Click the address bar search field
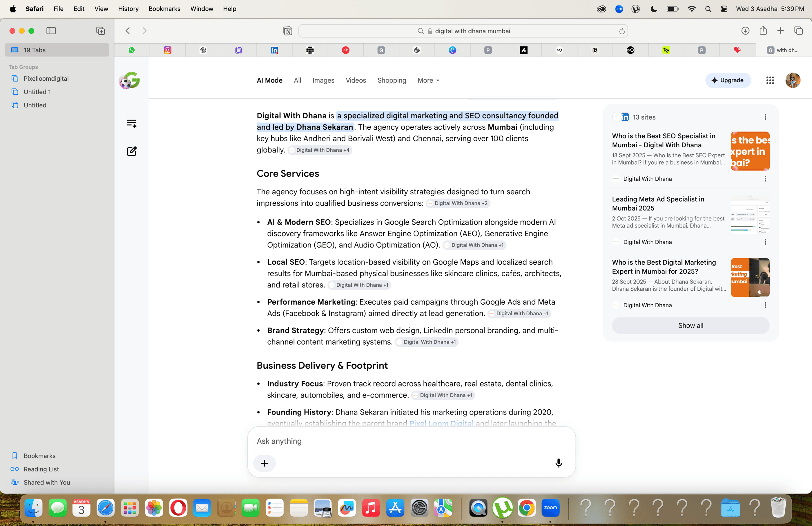Viewport: 812px width, 526px height. pyautogui.click(x=463, y=31)
